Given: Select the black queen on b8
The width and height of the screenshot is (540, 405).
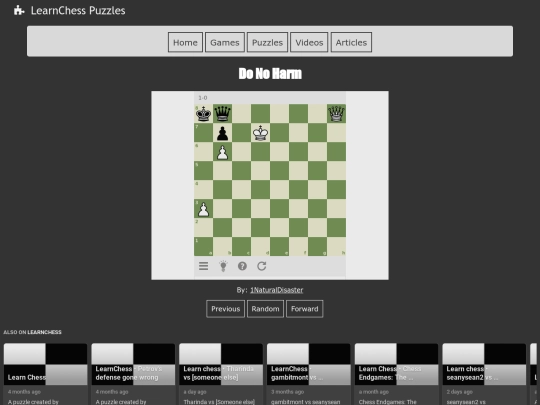Looking at the screenshot, I should [x=222, y=114].
